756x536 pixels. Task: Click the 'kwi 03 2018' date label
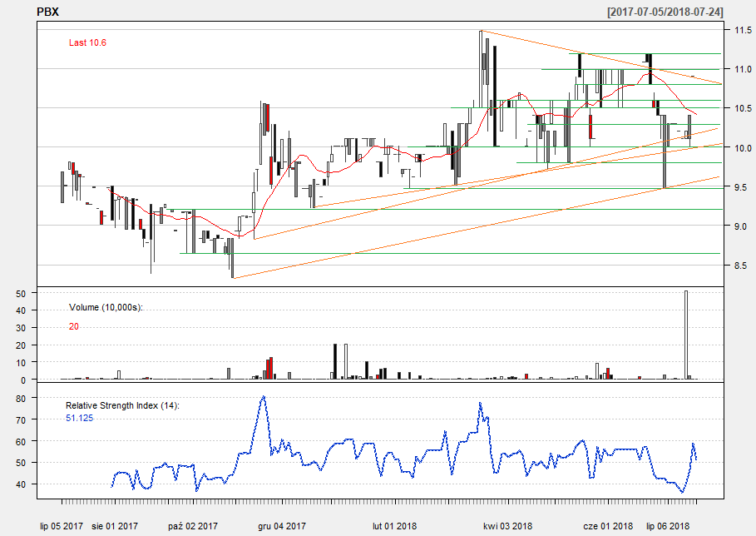coord(507,526)
